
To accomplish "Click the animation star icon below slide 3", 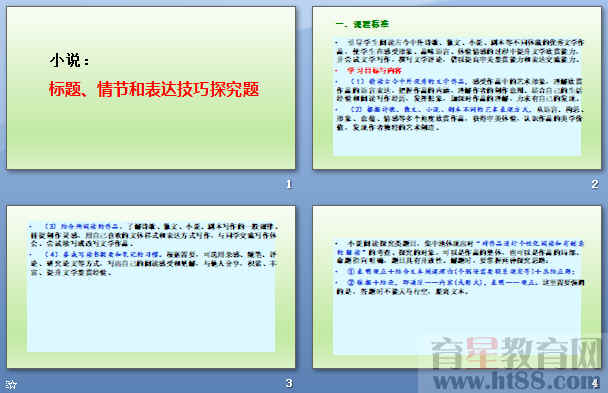I will [11, 384].
